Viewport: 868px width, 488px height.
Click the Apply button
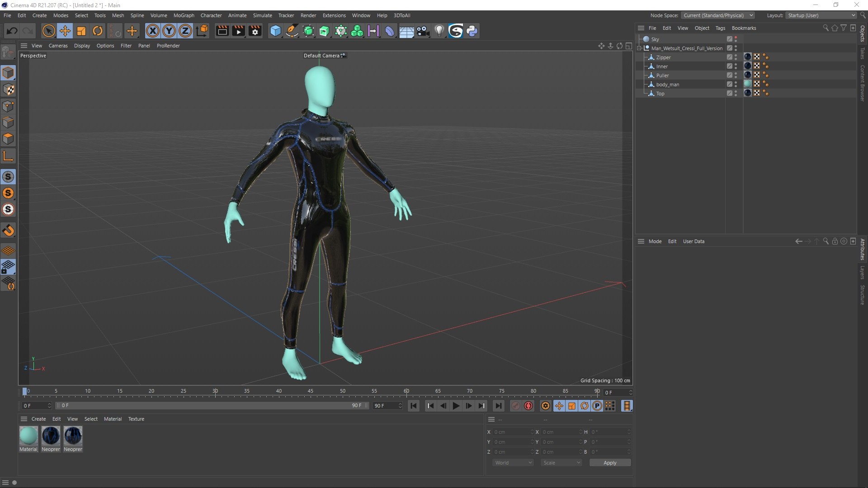coord(610,463)
